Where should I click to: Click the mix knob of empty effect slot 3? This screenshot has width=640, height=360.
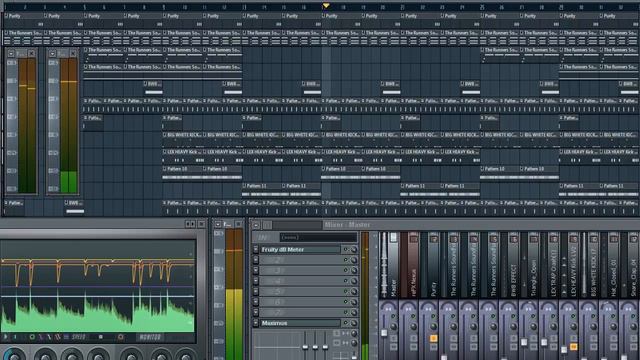pyautogui.click(x=354, y=270)
